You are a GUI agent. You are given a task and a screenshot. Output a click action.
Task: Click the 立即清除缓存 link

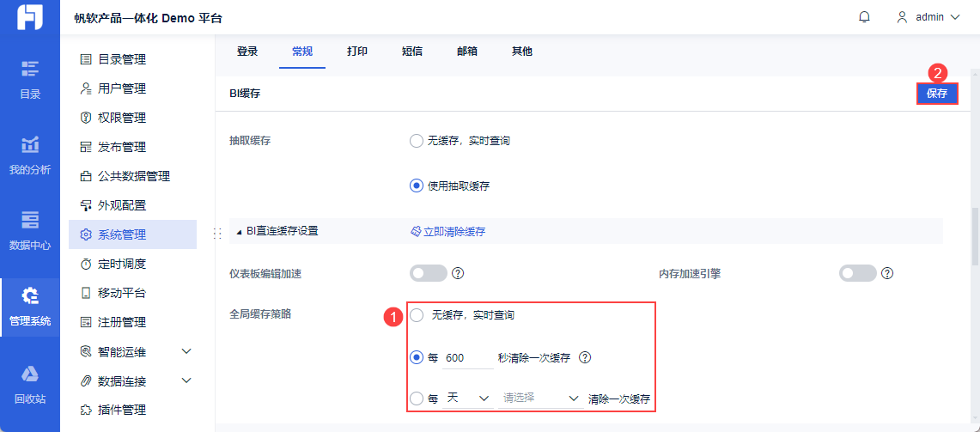click(447, 232)
